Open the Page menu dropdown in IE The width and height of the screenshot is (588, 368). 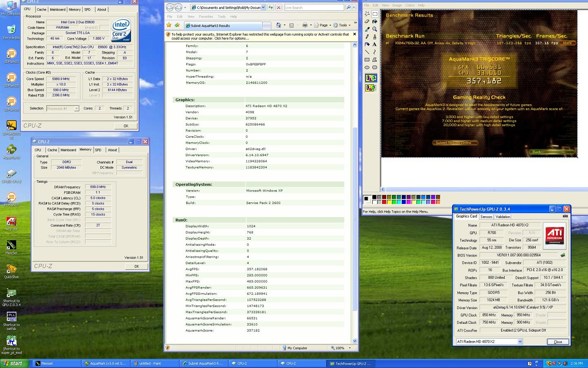(x=322, y=25)
